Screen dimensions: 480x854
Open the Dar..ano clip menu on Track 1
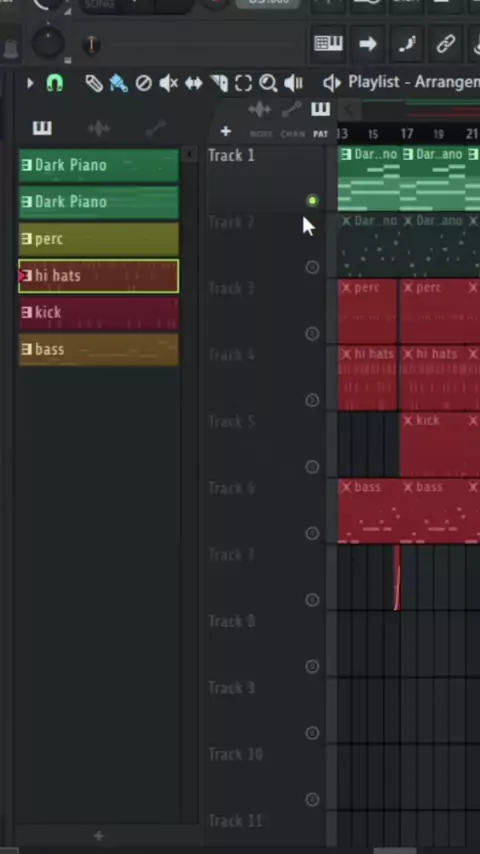pyautogui.click(x=408, y=155)
